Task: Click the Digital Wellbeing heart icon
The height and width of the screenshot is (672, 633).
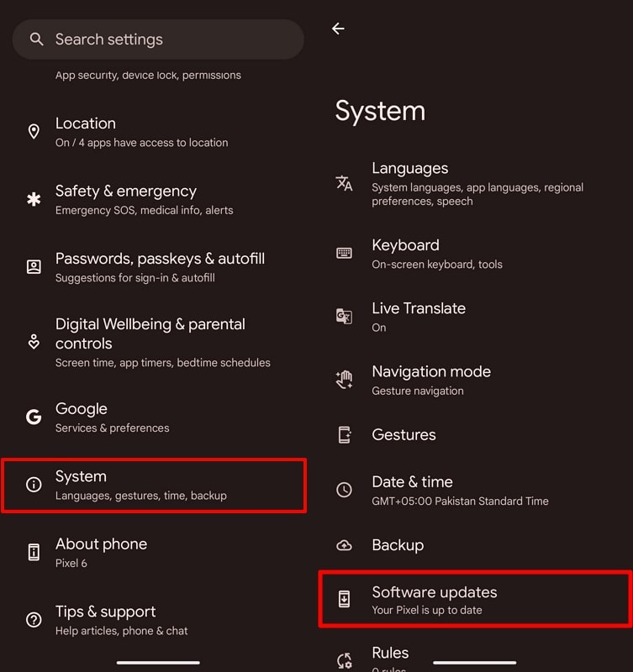Action: click(34, 342)
